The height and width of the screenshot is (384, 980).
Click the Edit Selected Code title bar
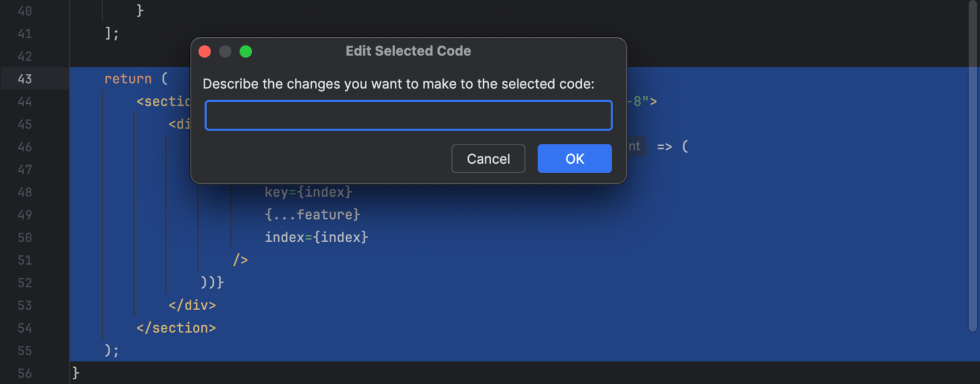[408, 51]
